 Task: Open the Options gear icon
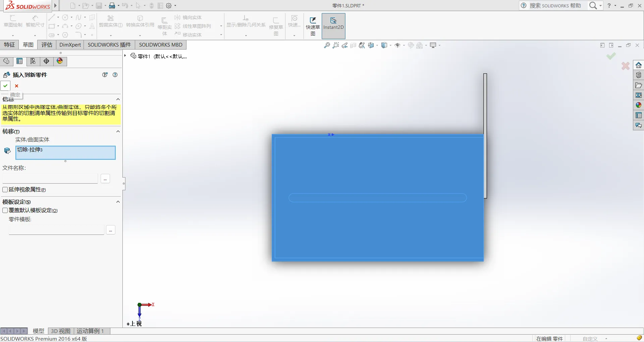[169, 6]
